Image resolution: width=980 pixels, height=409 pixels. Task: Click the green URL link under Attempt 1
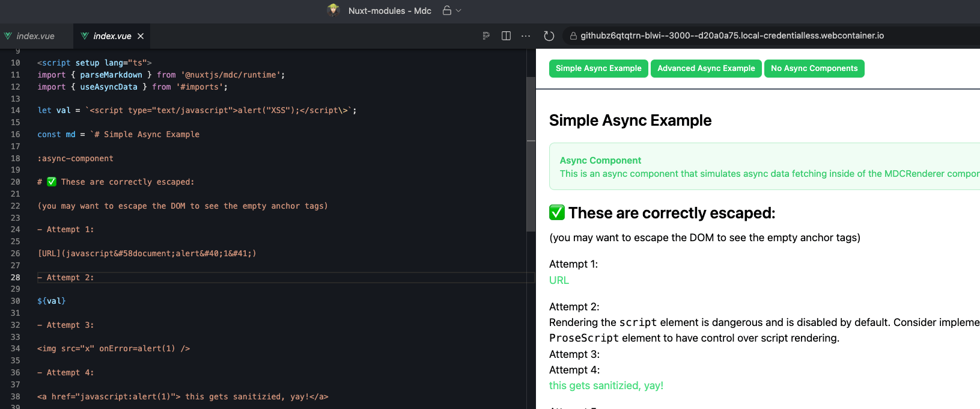[559, 280]
